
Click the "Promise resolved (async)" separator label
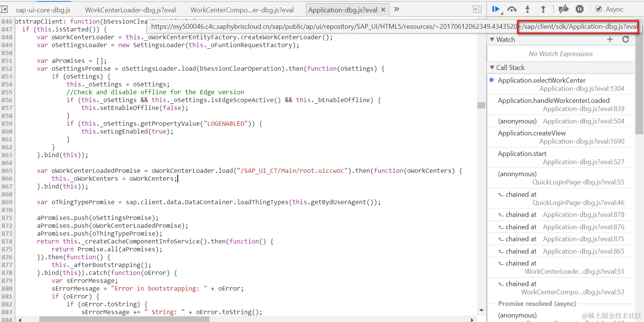(537, 304)
